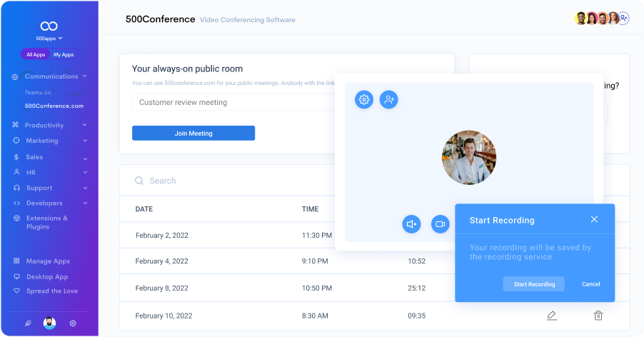
Task: Delete the February 10 meeting row
Action: [x=598, y=316]
